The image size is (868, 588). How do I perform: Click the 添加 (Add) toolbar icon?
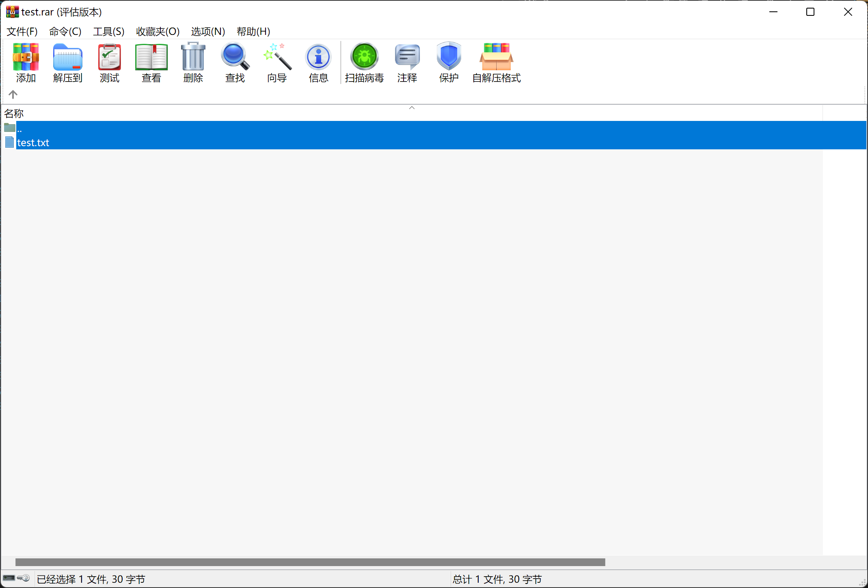click(x=26, y=62)
